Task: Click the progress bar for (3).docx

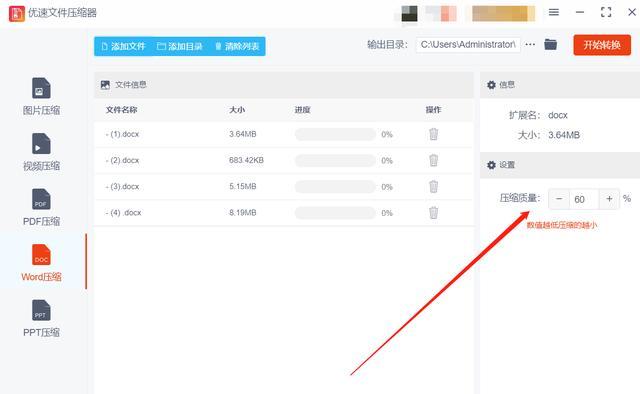Action: [335, 187]
